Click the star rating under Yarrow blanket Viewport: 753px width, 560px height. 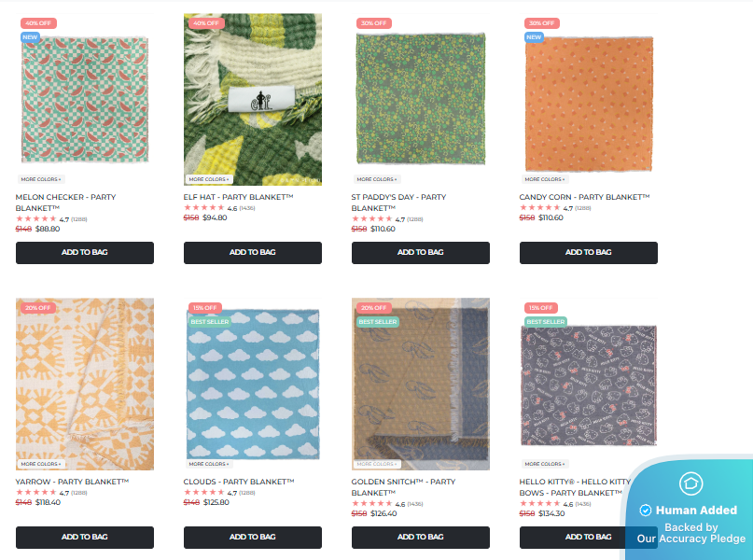[x=36, y=492]
